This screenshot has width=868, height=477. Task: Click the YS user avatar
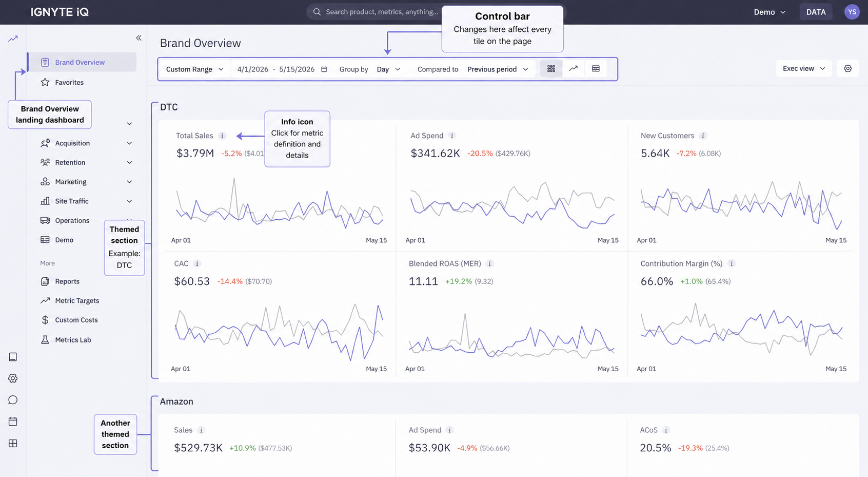852,12
